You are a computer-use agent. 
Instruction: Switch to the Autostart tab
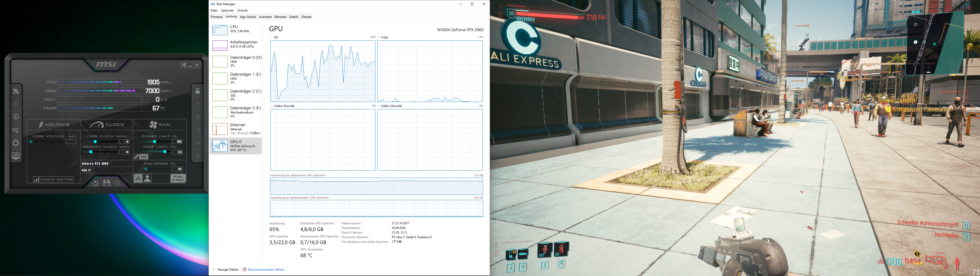[x=265, y=17]
